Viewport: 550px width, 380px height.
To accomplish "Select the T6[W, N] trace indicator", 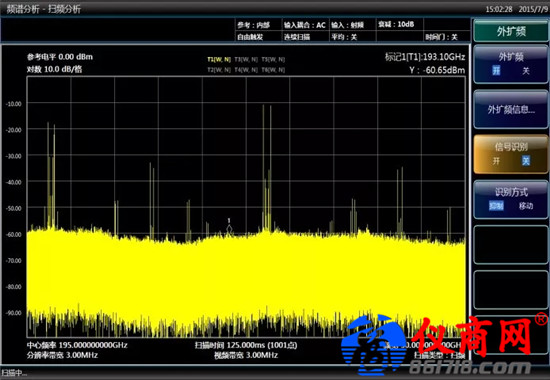I will [273, 70].
